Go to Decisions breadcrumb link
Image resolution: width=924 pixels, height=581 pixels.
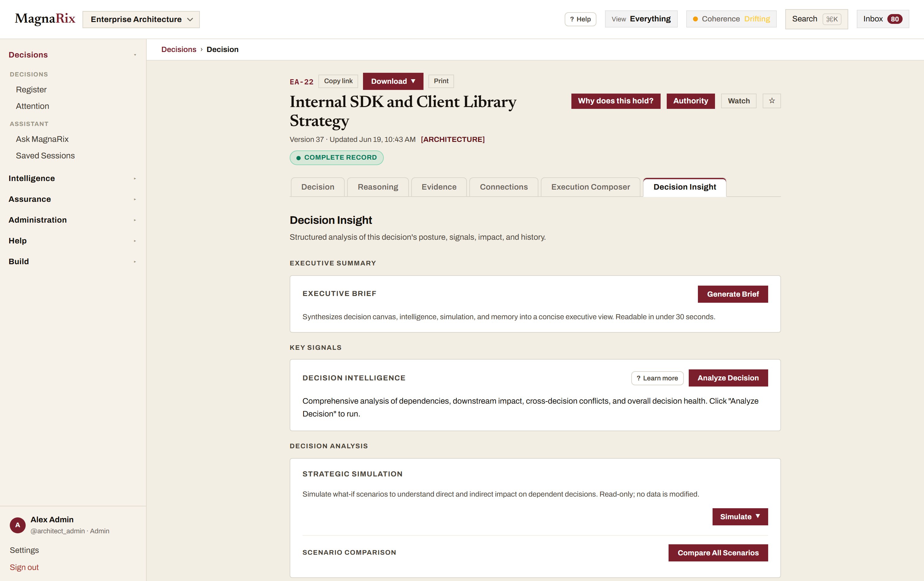pyautogui.click(x=178, y=50)
